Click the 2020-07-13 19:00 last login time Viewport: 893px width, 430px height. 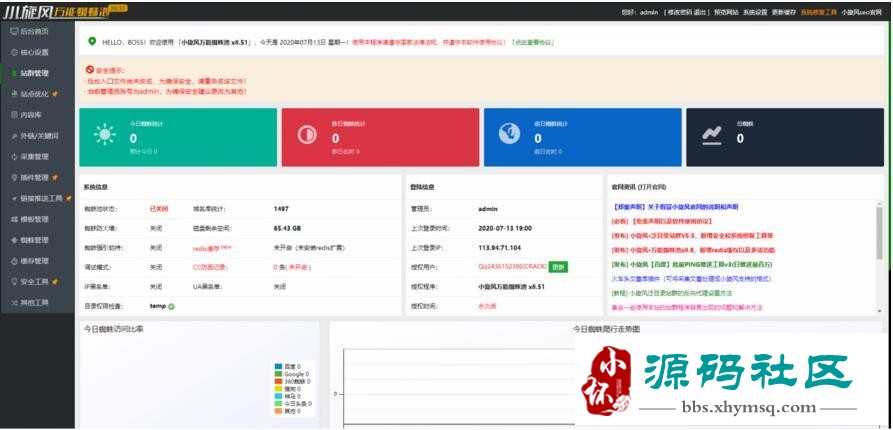coord(505,228)
